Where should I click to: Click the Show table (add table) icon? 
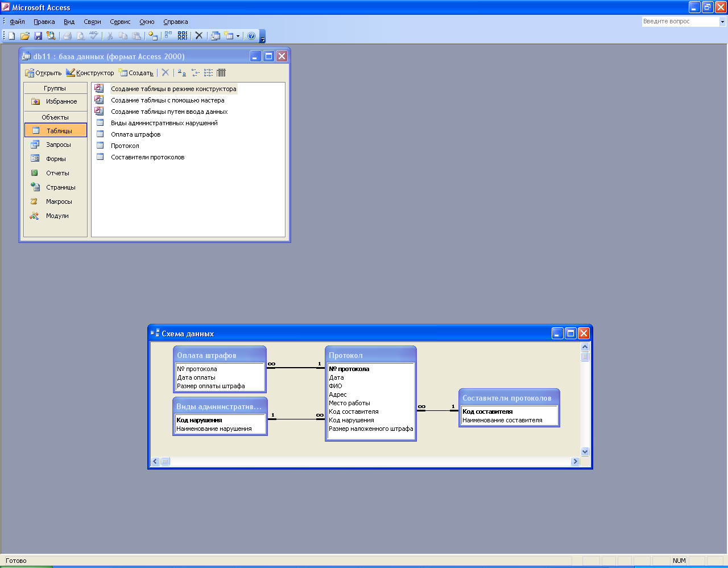pyautogui.click(x=153, y=35)
